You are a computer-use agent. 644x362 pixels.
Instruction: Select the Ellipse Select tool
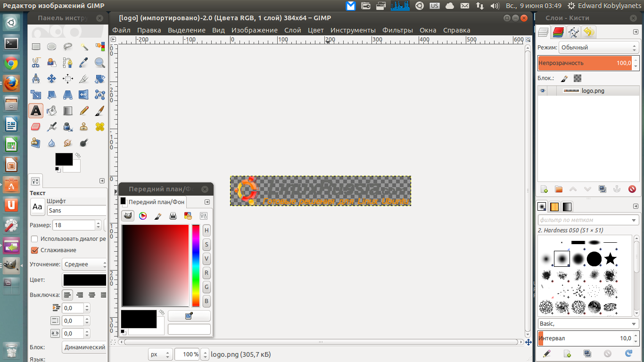[52, 47]
